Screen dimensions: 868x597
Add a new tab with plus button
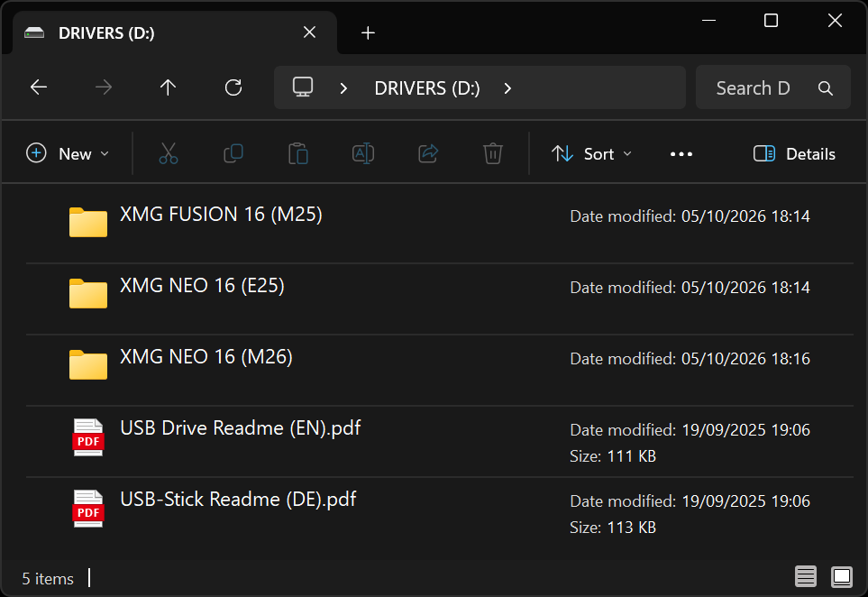pos(368,33)
